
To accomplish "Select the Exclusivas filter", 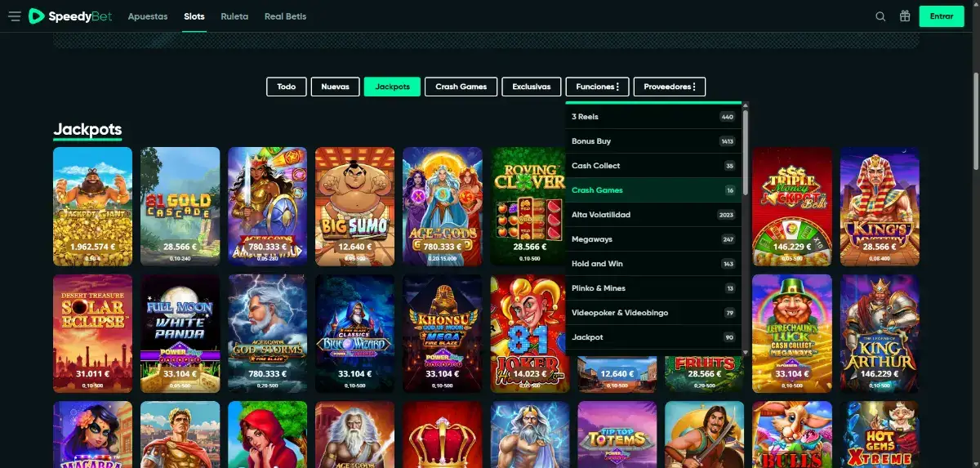I will coord(532,87).
